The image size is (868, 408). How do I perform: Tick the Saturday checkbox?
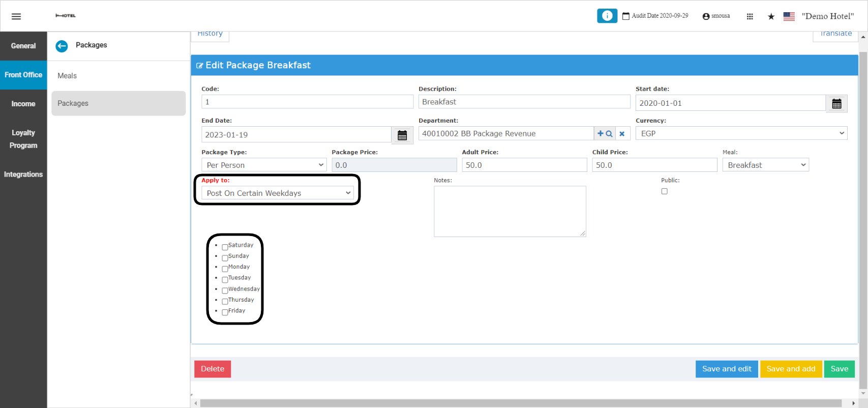(x=225, y=247)
